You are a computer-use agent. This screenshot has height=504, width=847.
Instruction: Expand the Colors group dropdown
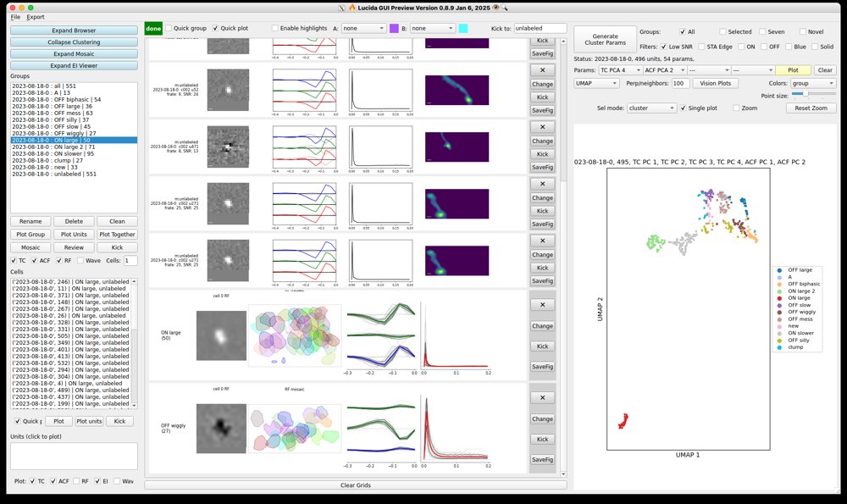click(812, 83)
